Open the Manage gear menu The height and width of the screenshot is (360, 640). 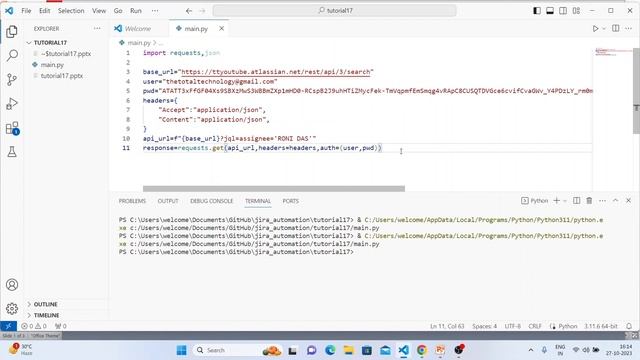[x=12, y=308]
